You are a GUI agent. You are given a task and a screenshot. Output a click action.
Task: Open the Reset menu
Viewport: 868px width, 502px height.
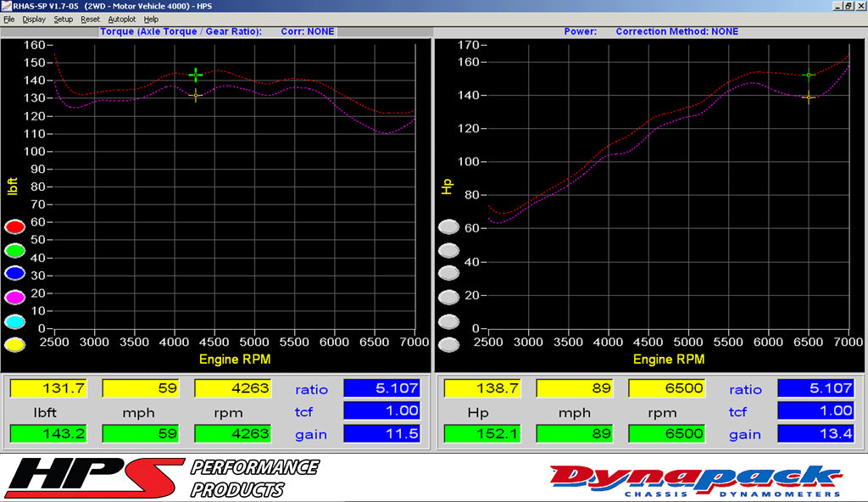click(x=90, y=19)
